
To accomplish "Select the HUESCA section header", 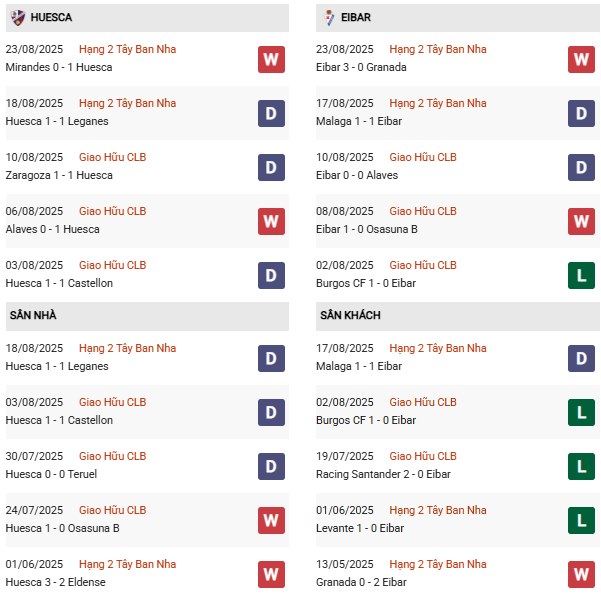I will coord(51,17).
